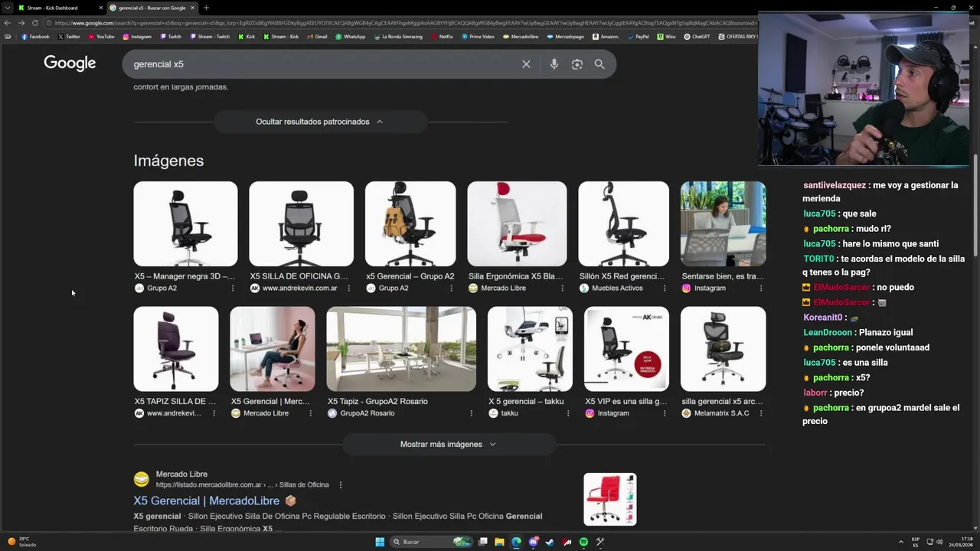Open silla gerencial x5 Melamatrix thumbnail
Viewport: 980px width, 551px height.
tap(723, 349)
